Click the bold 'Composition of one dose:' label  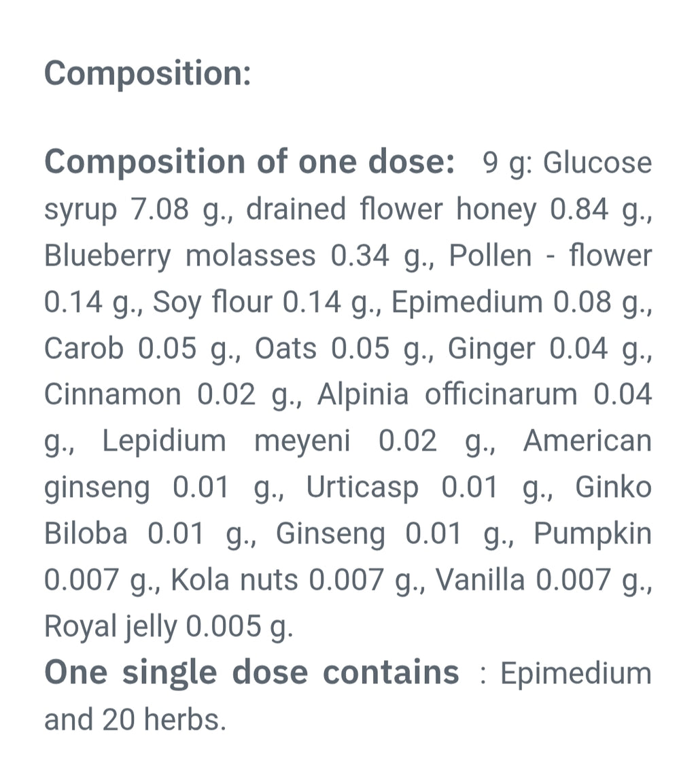pyautogui.click(x=249, y=162)
